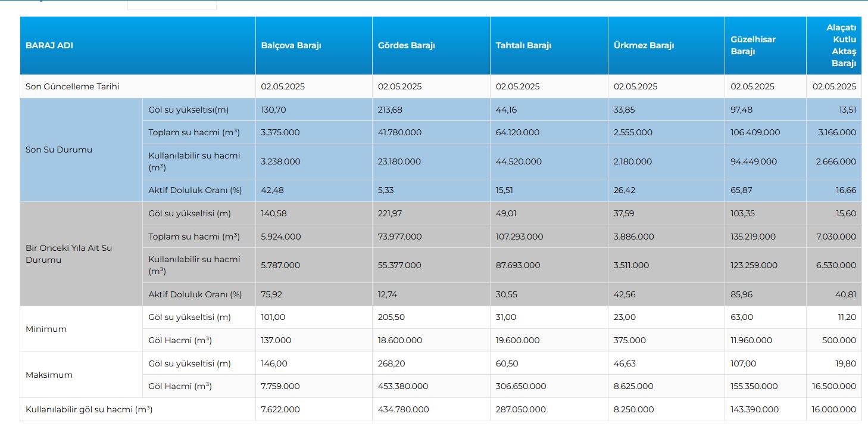The image size is (868, 429).
Task: Click the Alaçatı Kutlu Aktaş Barajı header
Action: point(841,45)
